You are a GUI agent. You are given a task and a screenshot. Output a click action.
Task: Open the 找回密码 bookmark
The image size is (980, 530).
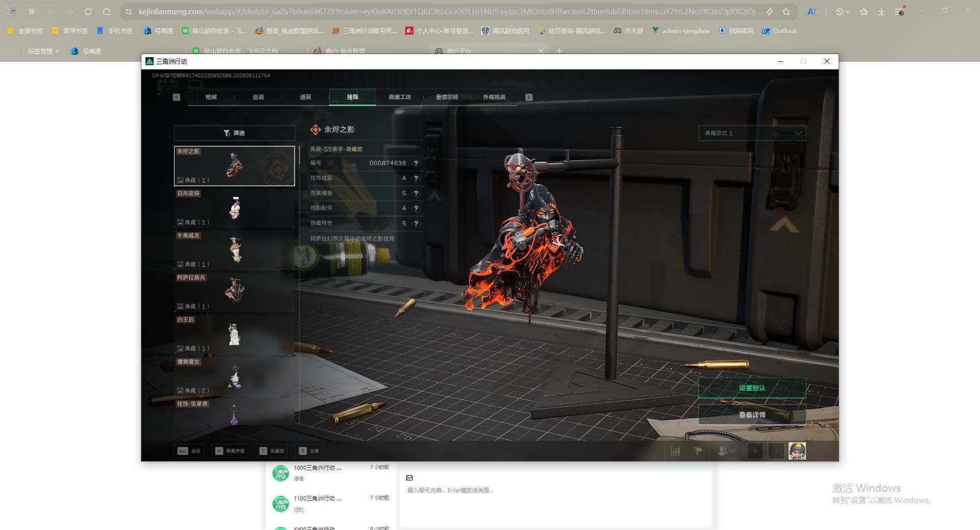(x=736, y=31)
